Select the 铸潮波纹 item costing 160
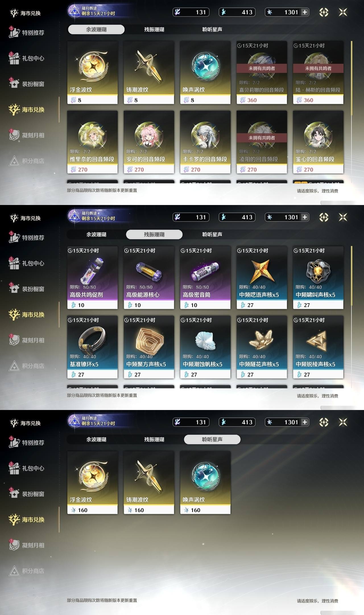 pyautogui.click(x=149, y=483)
